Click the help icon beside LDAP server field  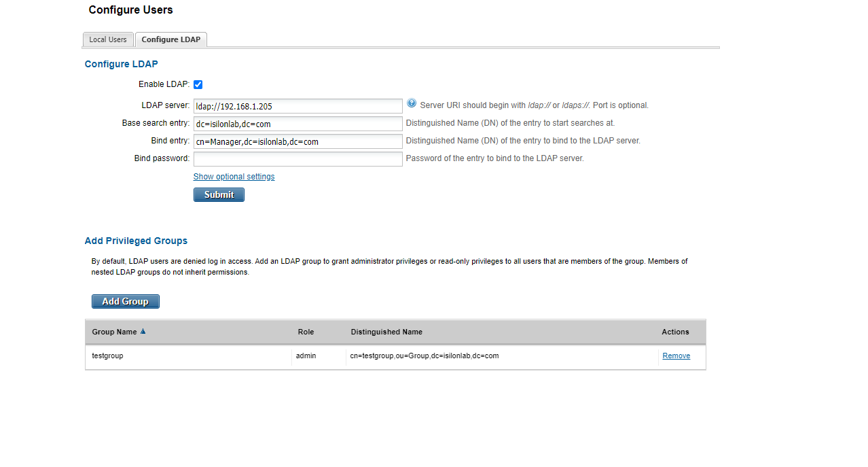pyautogui.click(x=412, y=103)
